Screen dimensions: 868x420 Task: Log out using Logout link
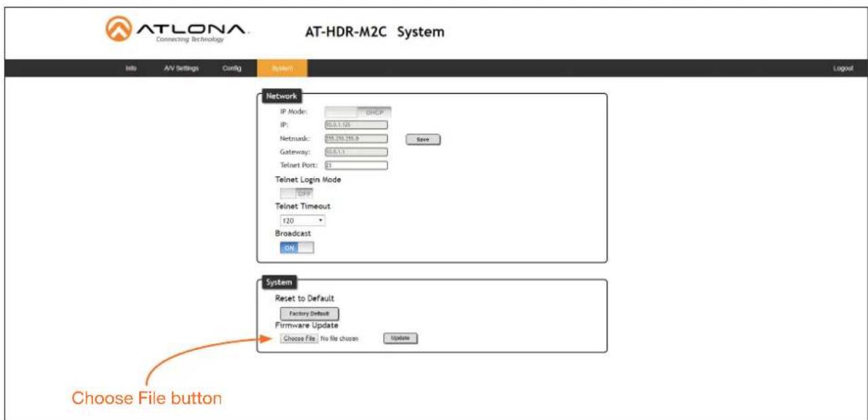[842, 69]
